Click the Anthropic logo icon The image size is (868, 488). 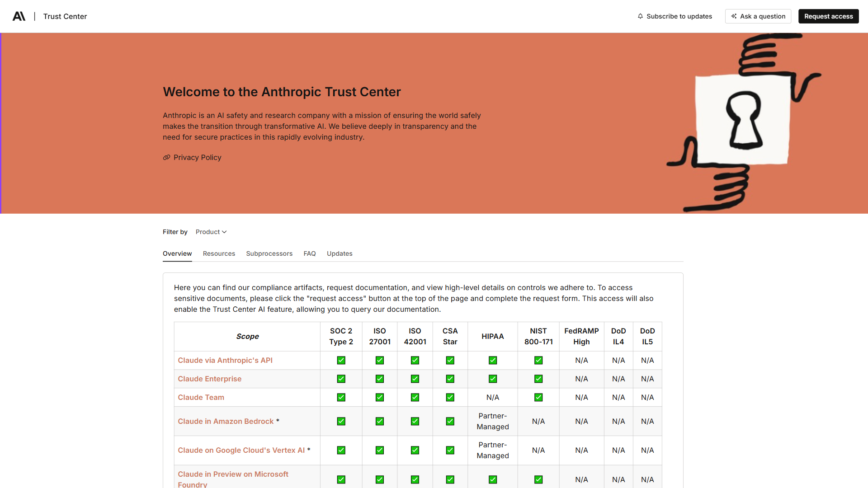coord(19,16)
